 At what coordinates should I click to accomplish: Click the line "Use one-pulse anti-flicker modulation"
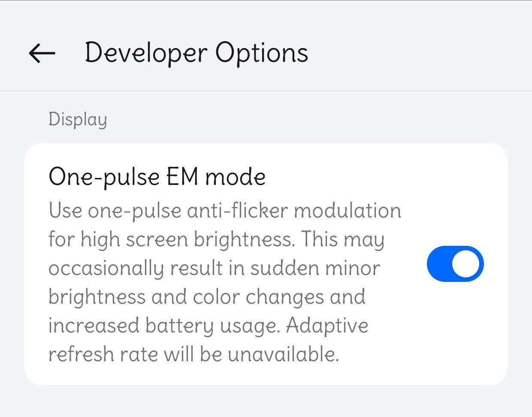[x=224, y=211]
